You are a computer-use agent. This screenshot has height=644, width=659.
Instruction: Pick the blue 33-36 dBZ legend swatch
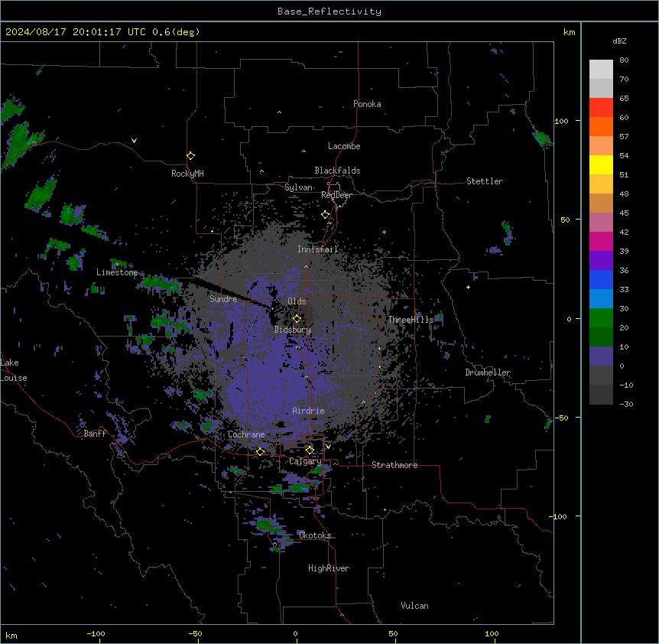(x=601, y=279)
